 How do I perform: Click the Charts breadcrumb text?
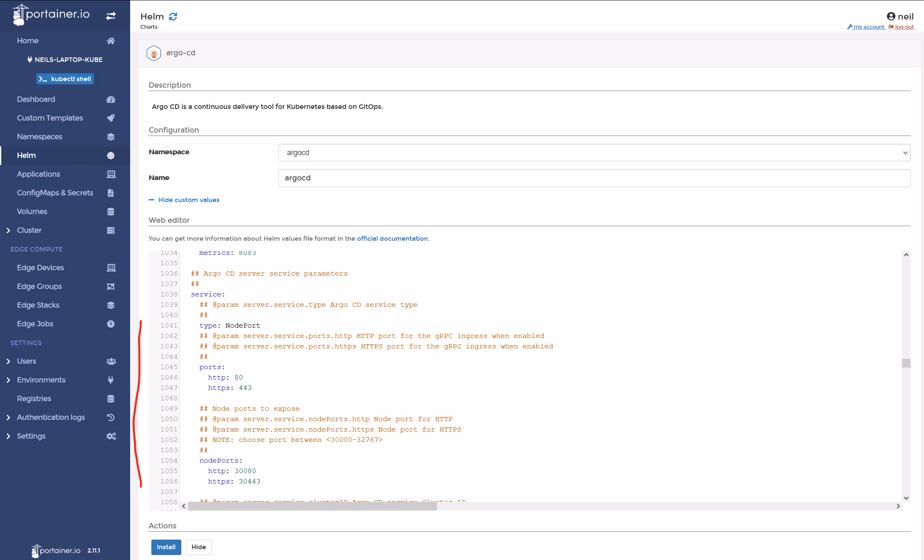point(149,27)
